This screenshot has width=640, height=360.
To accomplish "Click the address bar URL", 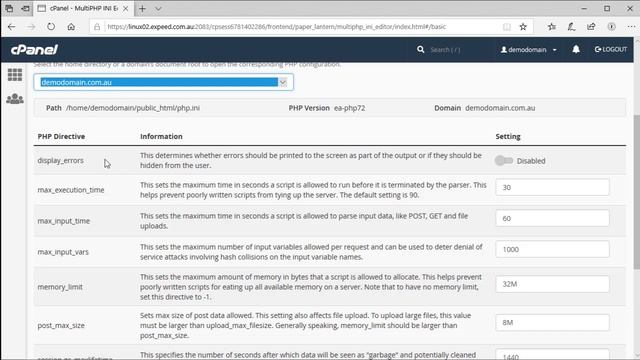I will 276,27.
